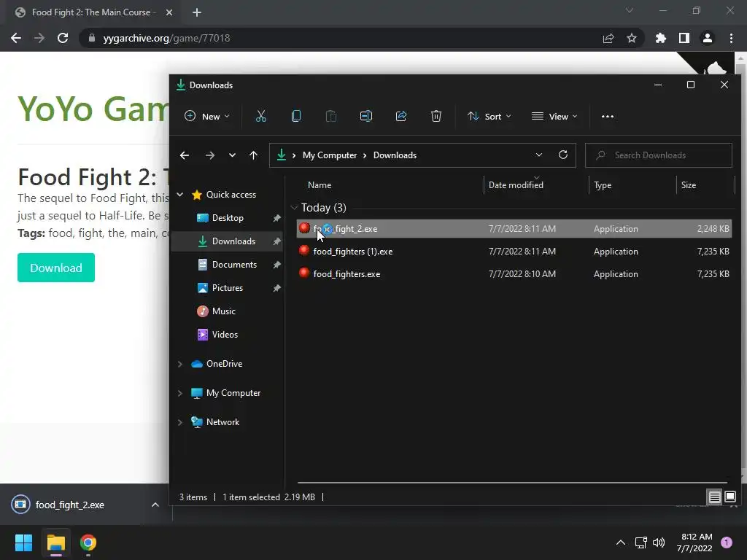Screen dimensions: 747x560
Task: Go back in File Explorer navigation
Action: (x=185, y=155)
